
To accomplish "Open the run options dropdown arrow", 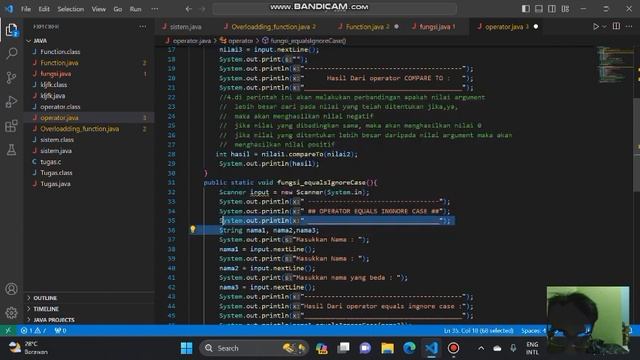I will pos(604,27).
